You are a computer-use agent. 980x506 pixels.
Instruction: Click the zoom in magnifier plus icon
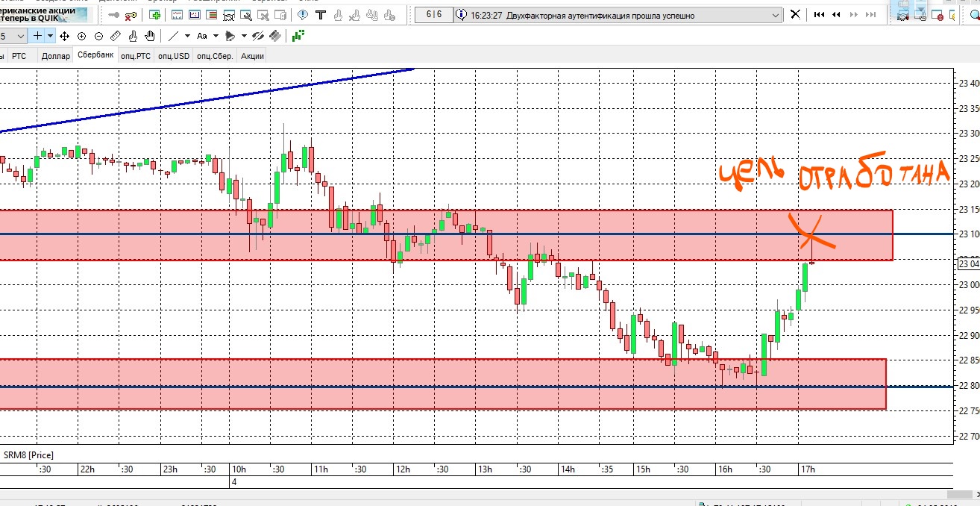click(82, 36)
